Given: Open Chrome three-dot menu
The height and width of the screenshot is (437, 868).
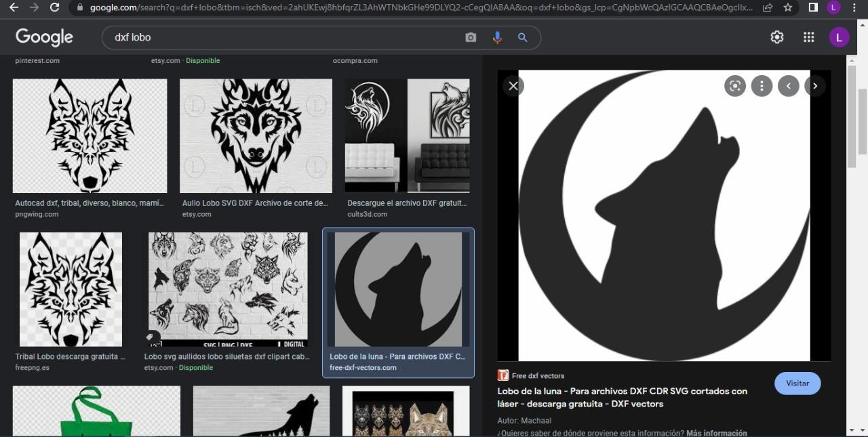Looking at the screenshot, I should (x=854, y=7).
